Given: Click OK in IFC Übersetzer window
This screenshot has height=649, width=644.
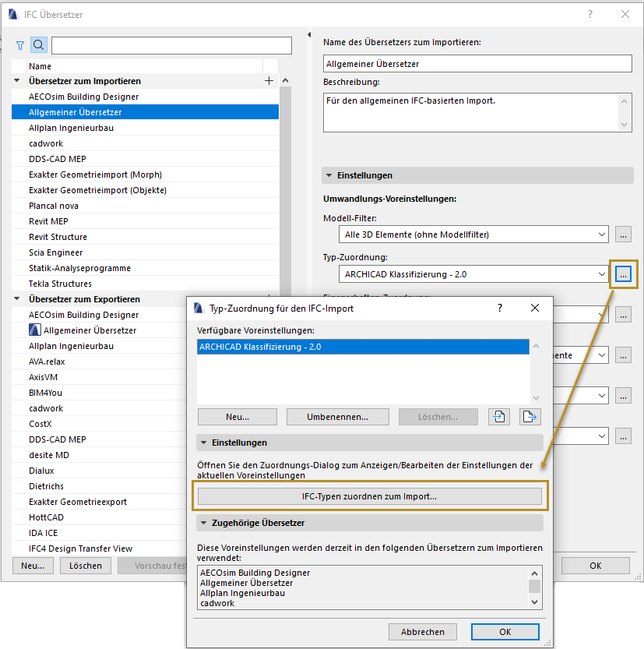Looking at the screenshot, I should (595, 566).
